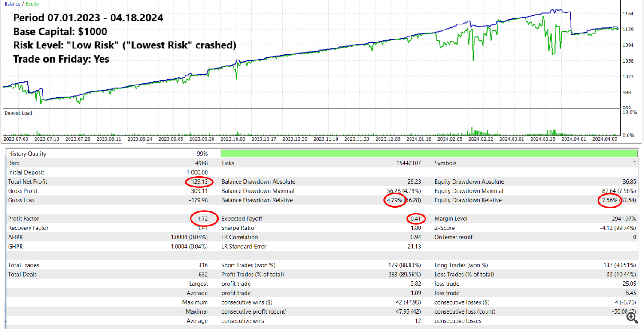Click the Equity Drawdown Absolute value 36.85
Image resolution: width=644 pixels, height=329 pixels.
click(629, 182)
